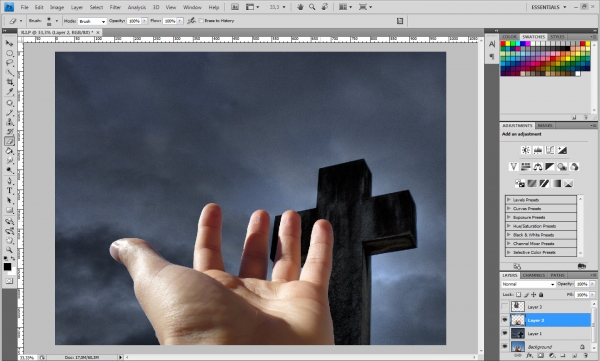Select the Hand tool in application bar
Screen dimensions: 600x361
(300, 7)
